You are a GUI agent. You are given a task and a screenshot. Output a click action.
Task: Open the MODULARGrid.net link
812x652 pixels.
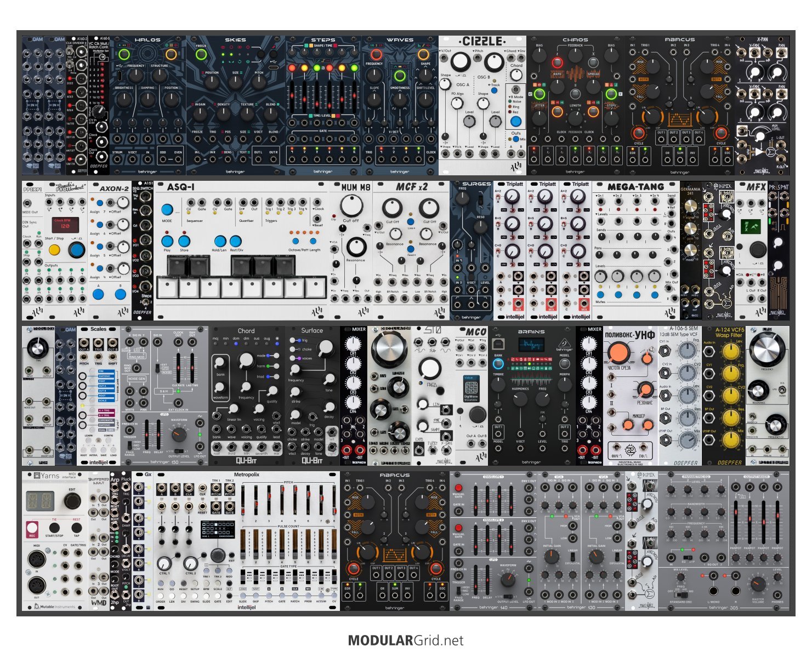pos(406,640)
